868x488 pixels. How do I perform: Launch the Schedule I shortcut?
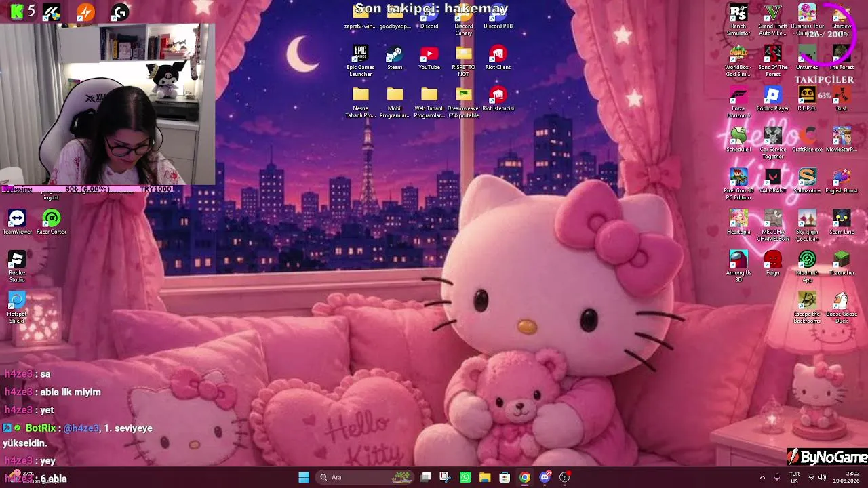point(738,140)
